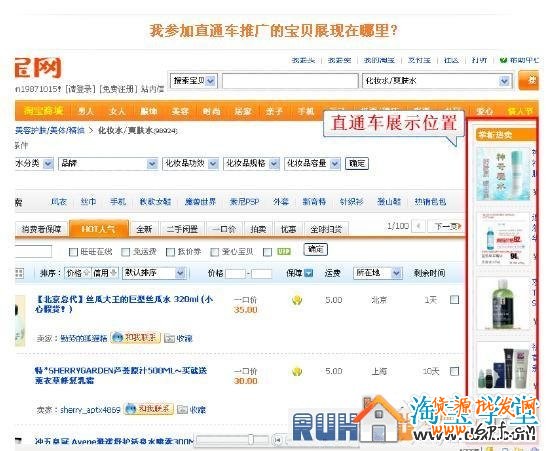Screen dimensions: 546x451
Task: Click the green VIP badge filter
Action: coord(283,251)
